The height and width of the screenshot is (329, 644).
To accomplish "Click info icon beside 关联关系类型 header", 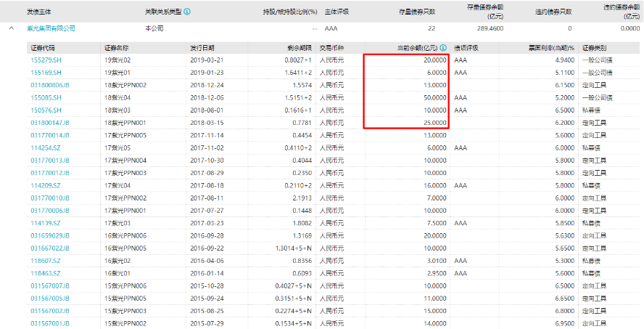I will [x=187, y=12].
